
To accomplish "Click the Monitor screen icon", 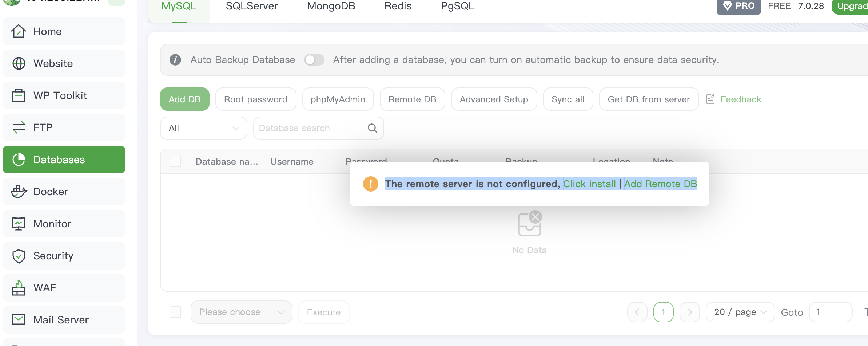I will click(x=19, y=224).
